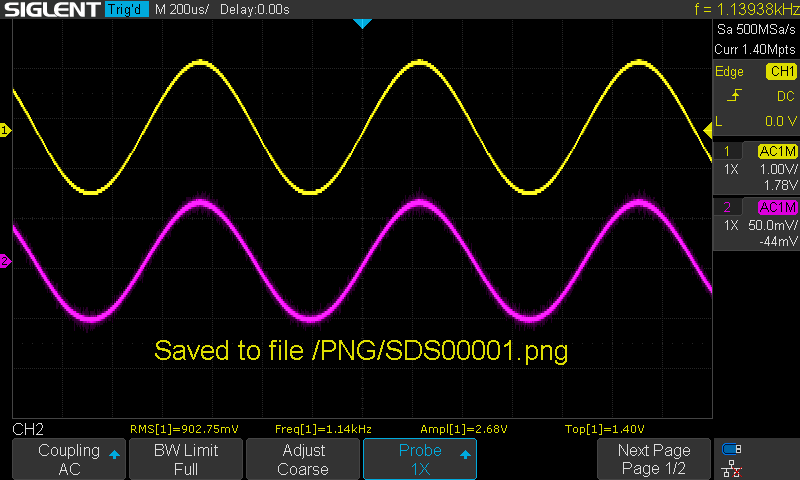The image size is (800, 480).
Task: Select the channel 1 number box
Action: (x=727, y=151)
